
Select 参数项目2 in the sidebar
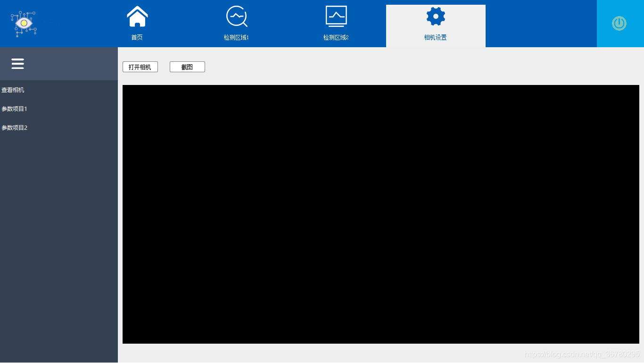[14, 127]
